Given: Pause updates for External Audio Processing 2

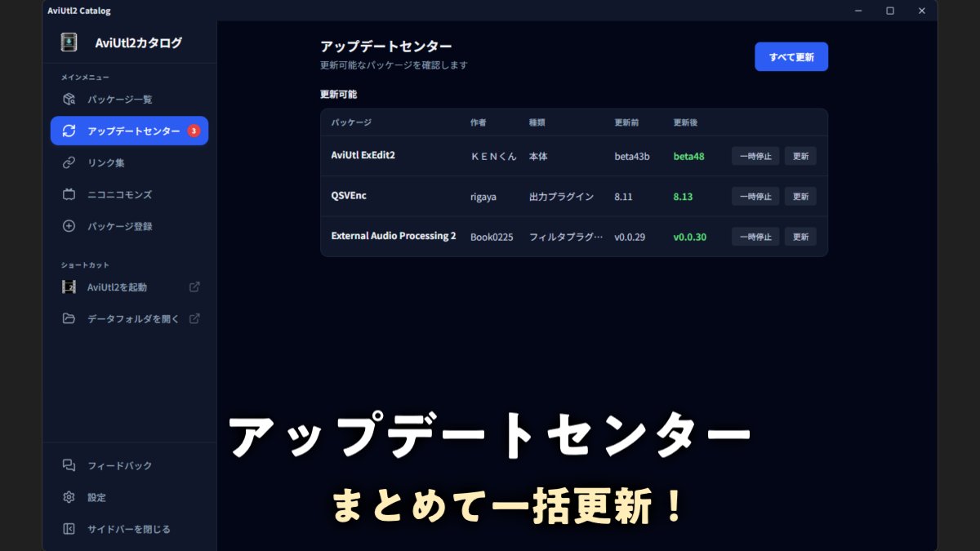Looking at the screenshot, I should [x=755, y=237].
